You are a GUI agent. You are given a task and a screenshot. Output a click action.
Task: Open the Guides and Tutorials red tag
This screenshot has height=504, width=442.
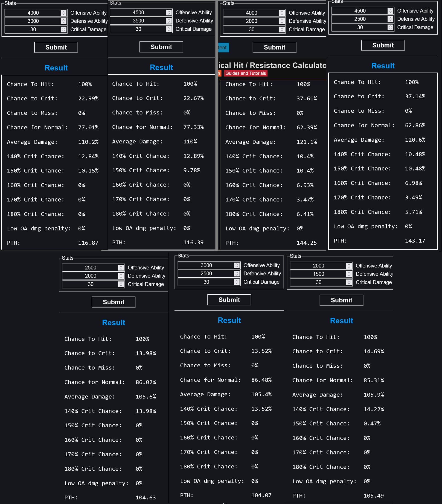tap(245, 73)
